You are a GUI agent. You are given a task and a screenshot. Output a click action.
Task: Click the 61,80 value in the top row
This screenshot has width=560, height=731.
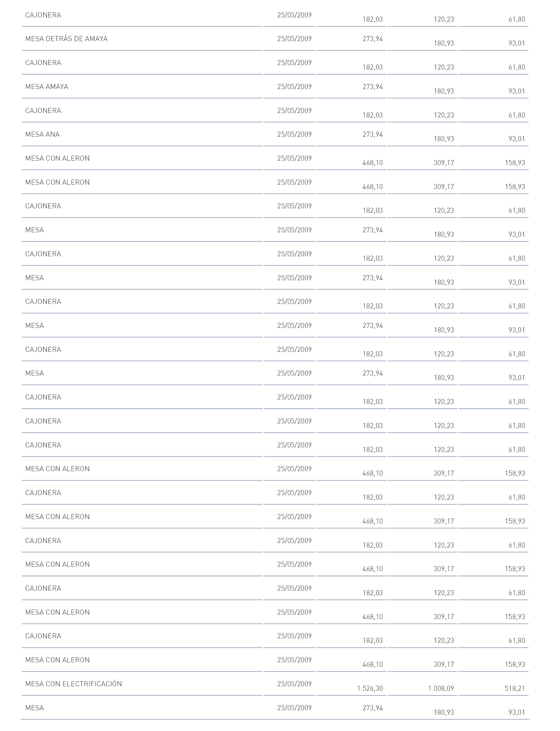pyautogui.click(x=517, y=20)
